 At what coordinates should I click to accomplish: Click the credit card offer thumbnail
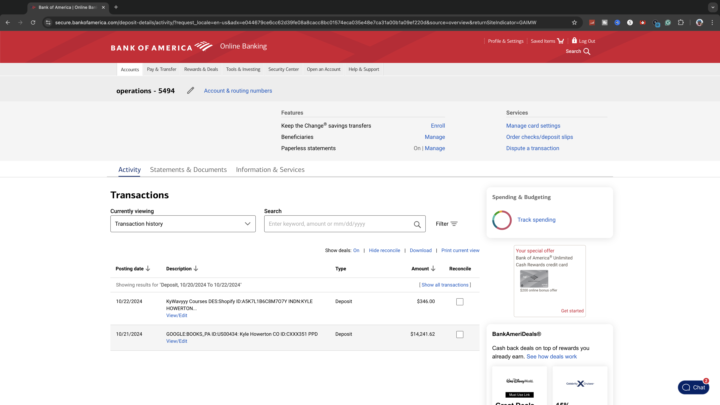(534, 279)
